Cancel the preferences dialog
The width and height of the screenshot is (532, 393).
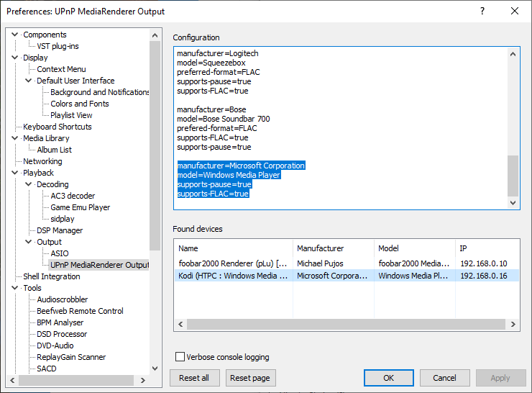pos(445,378)
